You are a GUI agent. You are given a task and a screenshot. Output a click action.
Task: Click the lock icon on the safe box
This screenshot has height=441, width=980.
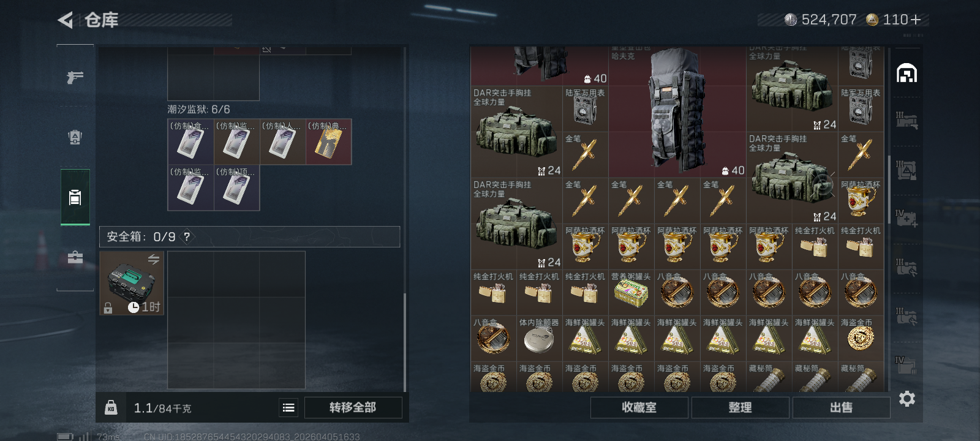point(108,308)
